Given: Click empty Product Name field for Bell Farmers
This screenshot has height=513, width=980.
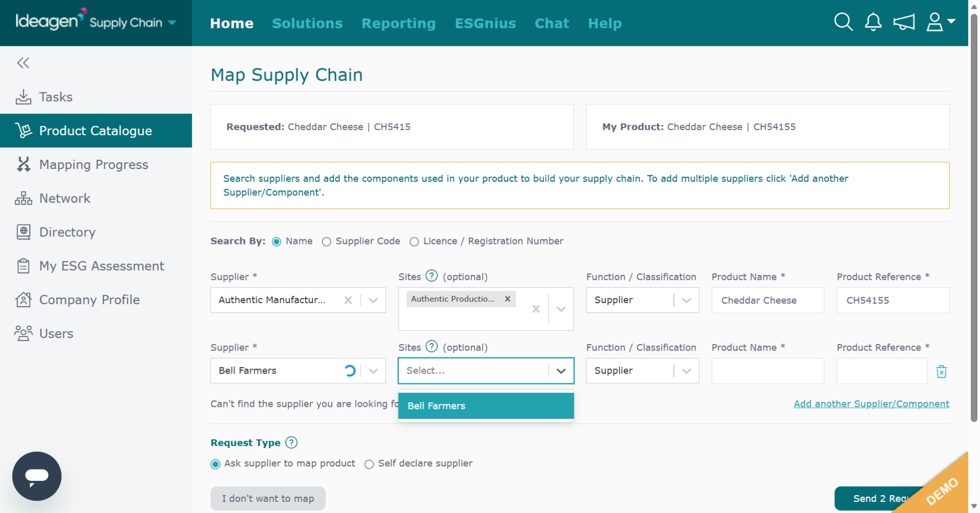Looking at the screenshot, I should (768, 371).
